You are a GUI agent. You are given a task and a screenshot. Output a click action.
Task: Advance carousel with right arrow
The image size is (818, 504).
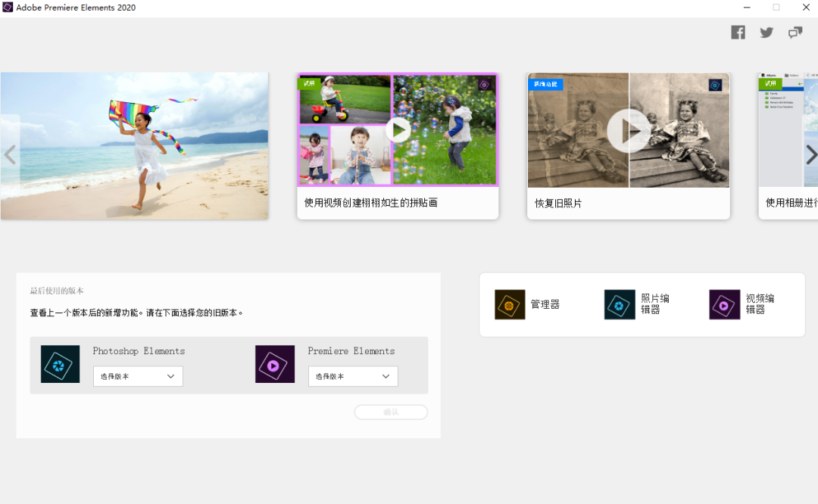click(x=810, y=154)
